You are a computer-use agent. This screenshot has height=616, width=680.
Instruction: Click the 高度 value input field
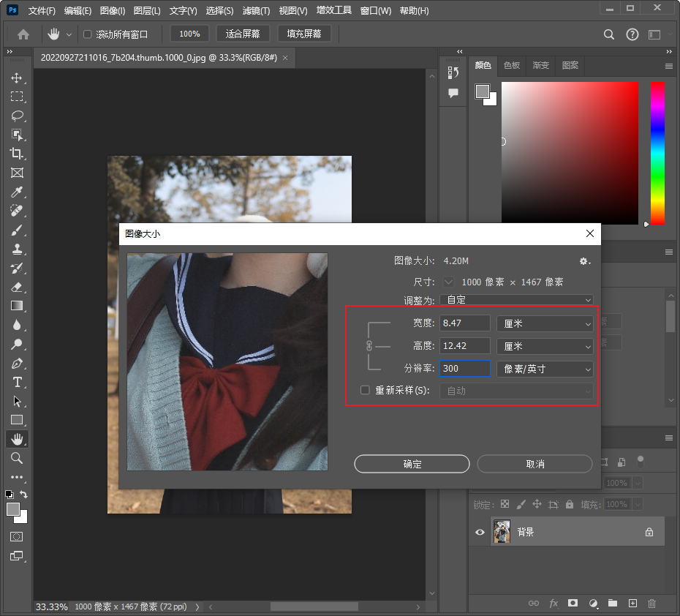point(464,346)
